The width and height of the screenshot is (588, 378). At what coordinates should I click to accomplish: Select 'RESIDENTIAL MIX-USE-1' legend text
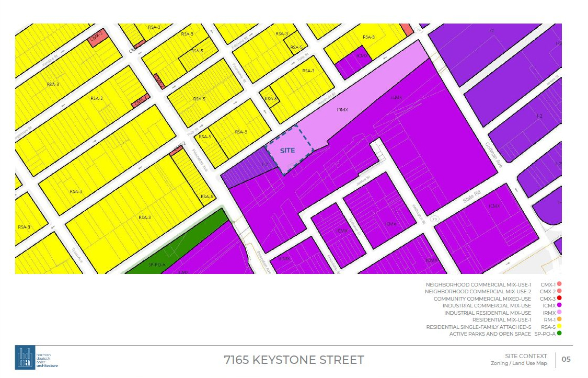click(502, 320)
